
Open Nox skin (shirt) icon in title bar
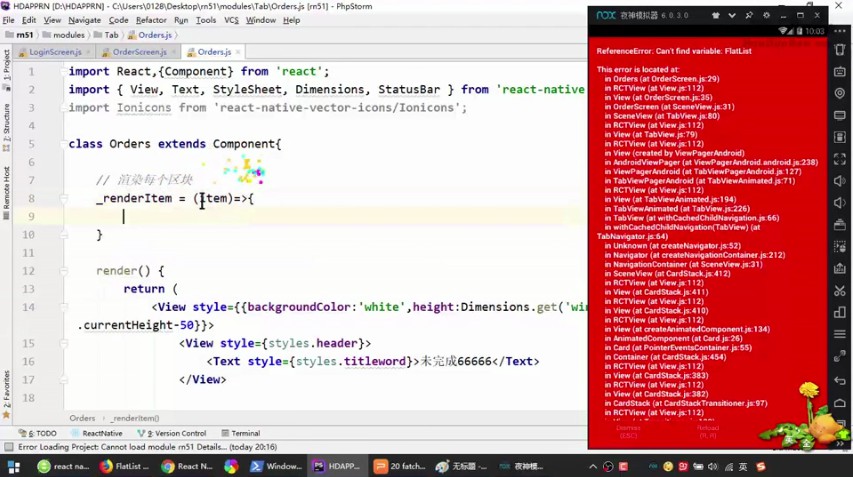tap(716, 15)
